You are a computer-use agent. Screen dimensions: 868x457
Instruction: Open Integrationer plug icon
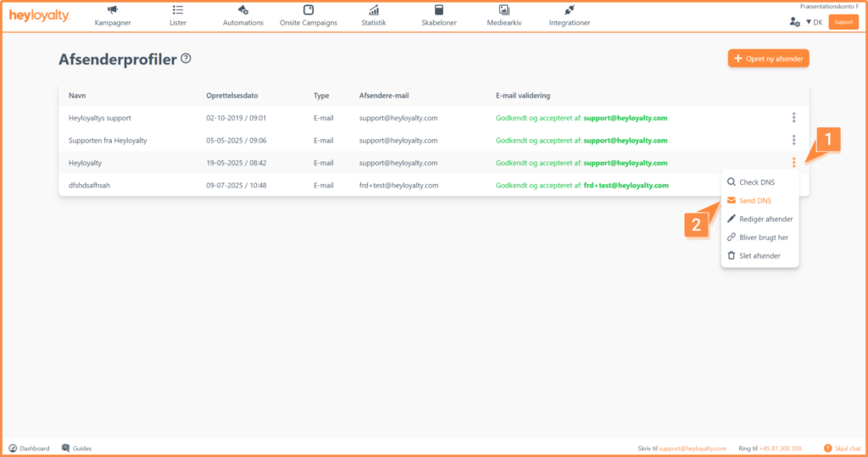point(570,10)
